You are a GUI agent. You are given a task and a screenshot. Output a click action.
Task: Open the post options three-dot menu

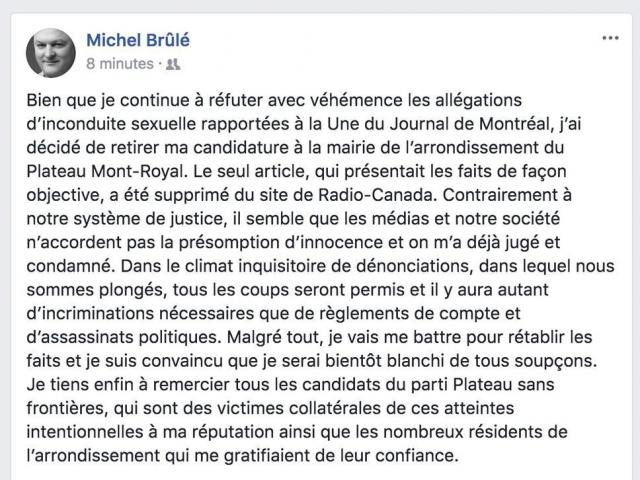click(609, 38)
